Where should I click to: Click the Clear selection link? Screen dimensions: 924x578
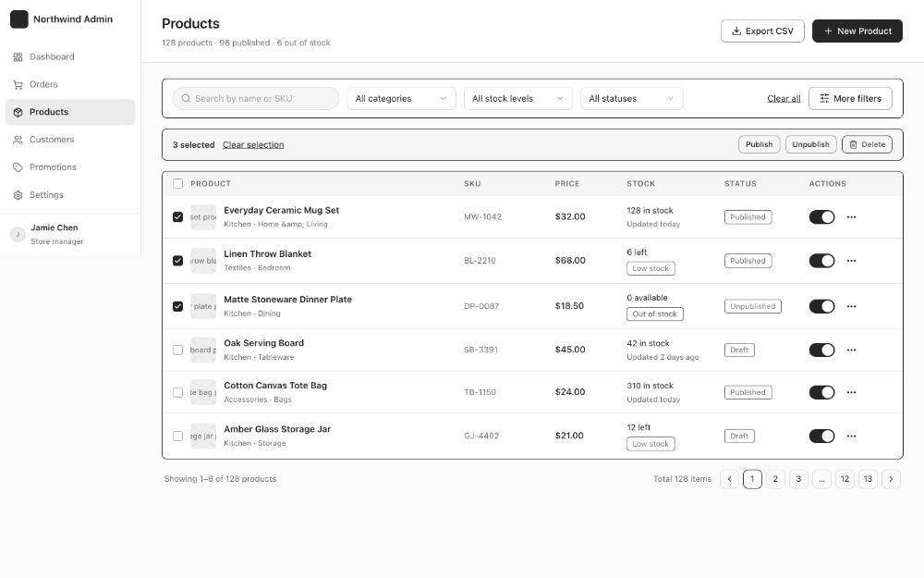point(253,144)
